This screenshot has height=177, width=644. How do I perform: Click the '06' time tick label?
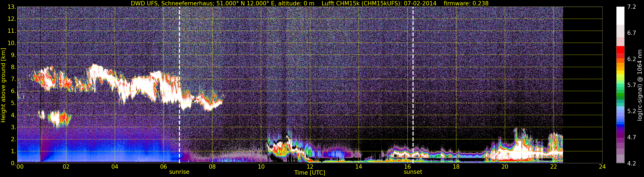pyautogui.click(x=164, y=167)
